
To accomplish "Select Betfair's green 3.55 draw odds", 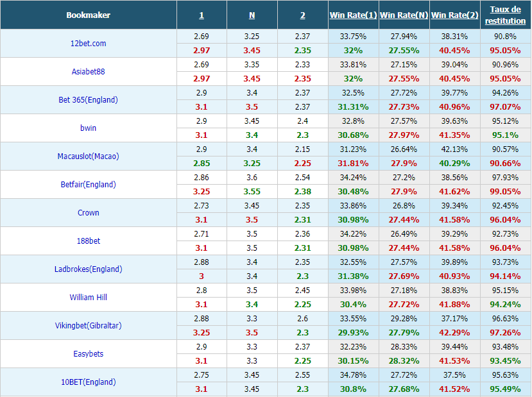I will tap(252, 192).
